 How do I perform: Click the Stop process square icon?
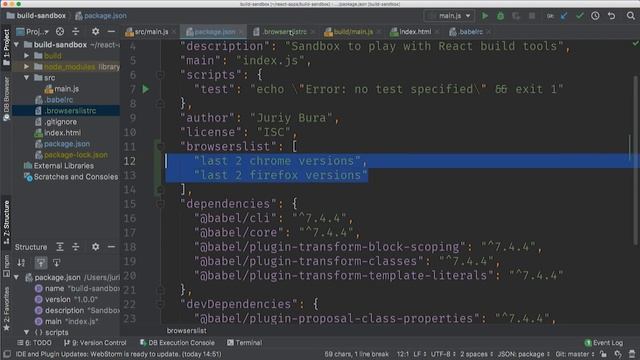[x=531, y=16]
